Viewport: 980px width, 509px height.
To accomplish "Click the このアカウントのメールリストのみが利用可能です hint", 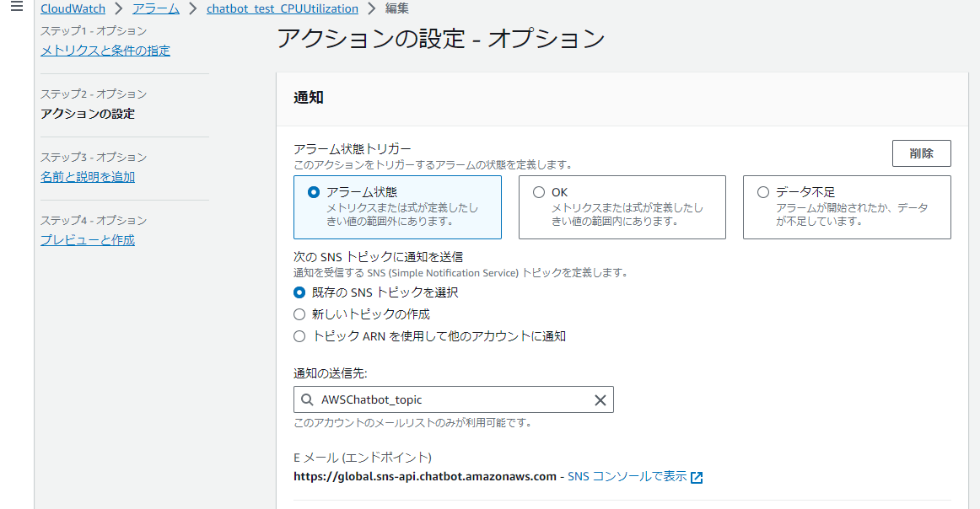I will tap(414, 423).
